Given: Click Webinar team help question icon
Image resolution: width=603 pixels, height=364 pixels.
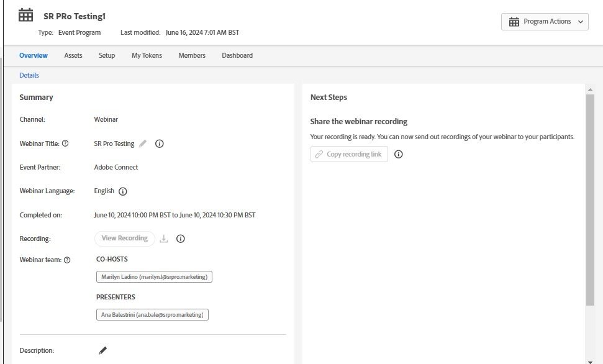Looking at the screenshot, I should (x=67, y=260).
